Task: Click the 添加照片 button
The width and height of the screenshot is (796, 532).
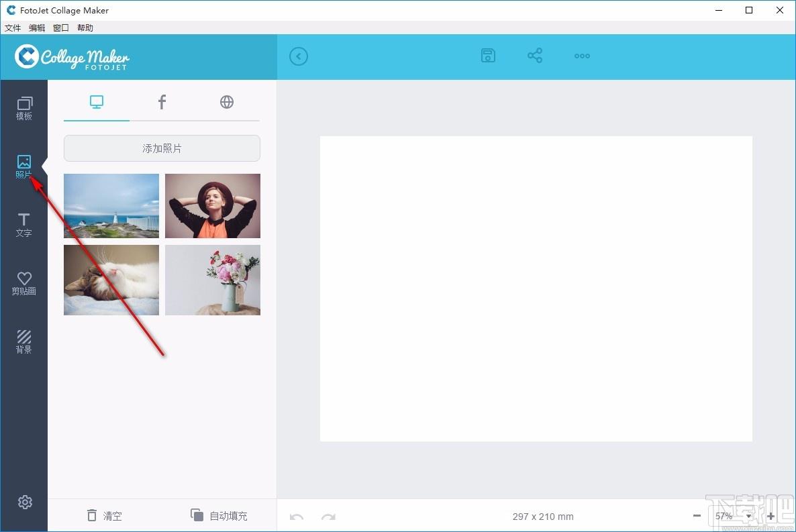Action: (x=162, y=148)
